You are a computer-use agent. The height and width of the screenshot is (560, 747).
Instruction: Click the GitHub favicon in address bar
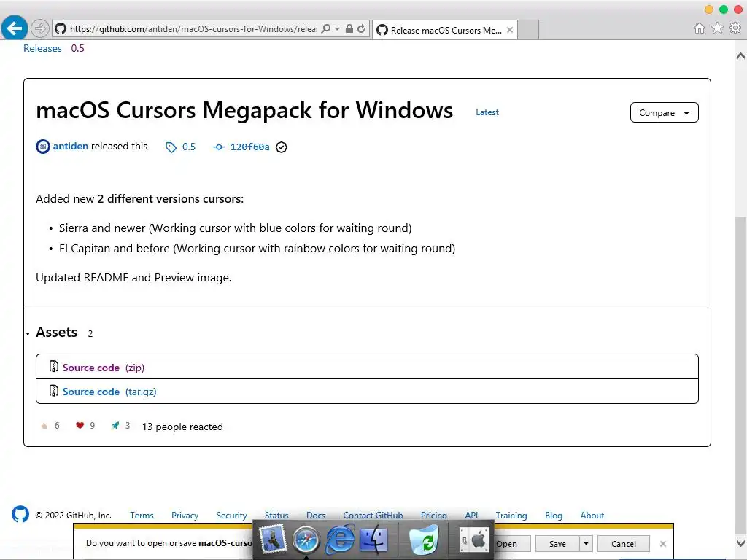coord(61,29)
